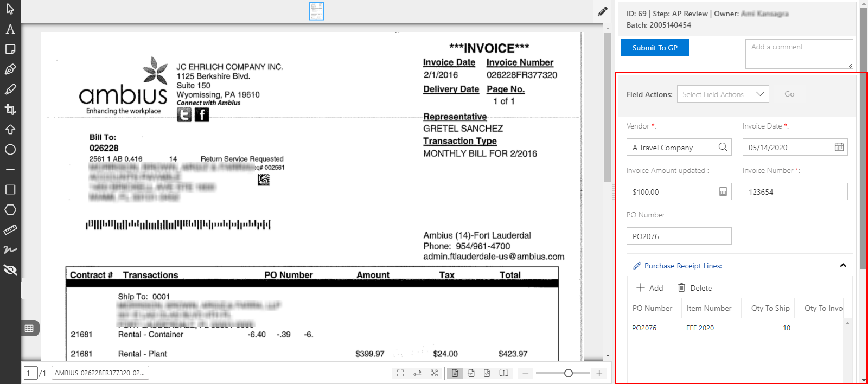Click the zoom slider handle
868x384 pixels.
pyautogui.click(x=568, y=373)
